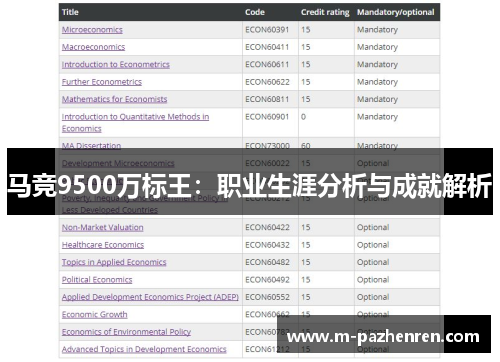The width and height of the screenshot is (500, 362).
Task: Open Introduction to Econometrics link
Action: coord(116,64)
